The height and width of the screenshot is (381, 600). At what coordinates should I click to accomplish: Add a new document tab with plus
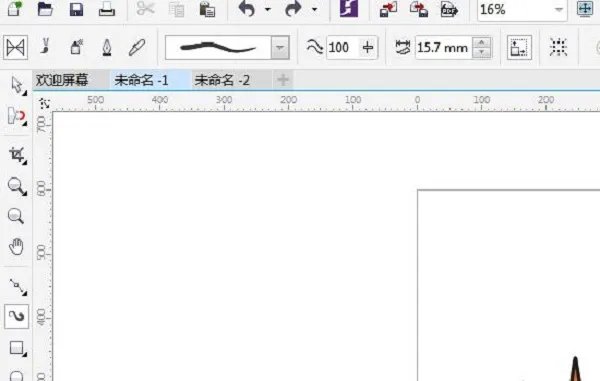tap(283, 80)
